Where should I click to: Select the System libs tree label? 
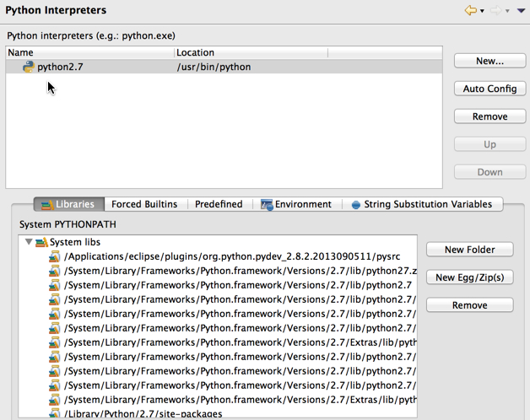[x=75, y=242]
